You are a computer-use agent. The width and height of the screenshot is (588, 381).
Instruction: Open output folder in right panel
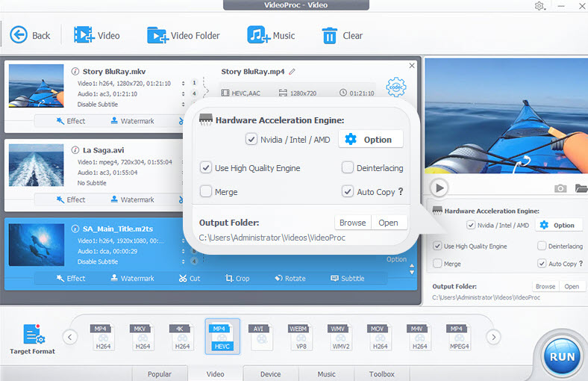pos(572,286)
